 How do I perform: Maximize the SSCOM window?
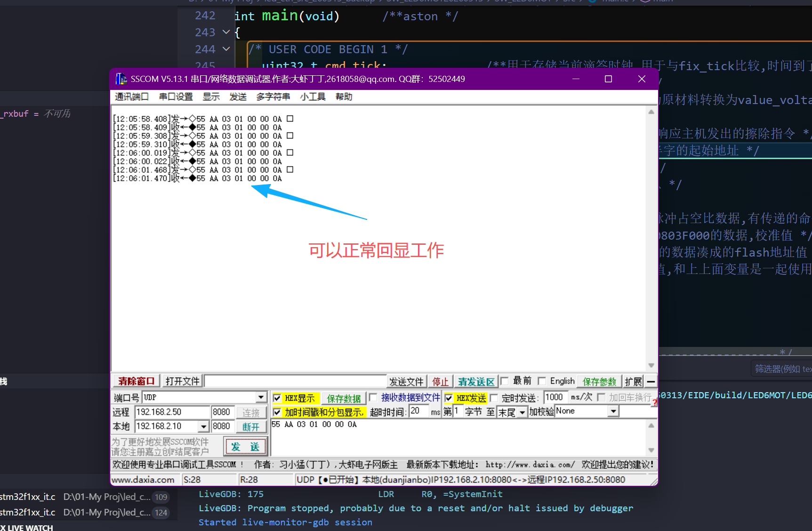(x=608, y=79)
